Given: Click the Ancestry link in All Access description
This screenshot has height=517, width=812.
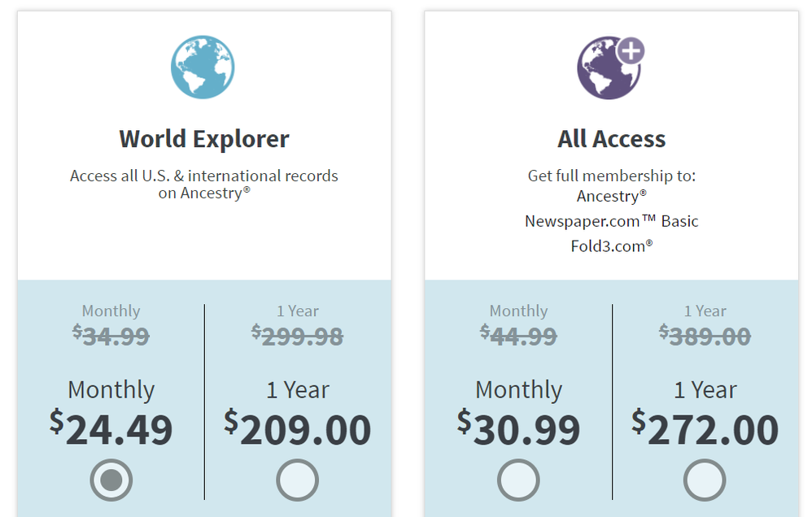Looking at the screenshot, I should (610, 196).
